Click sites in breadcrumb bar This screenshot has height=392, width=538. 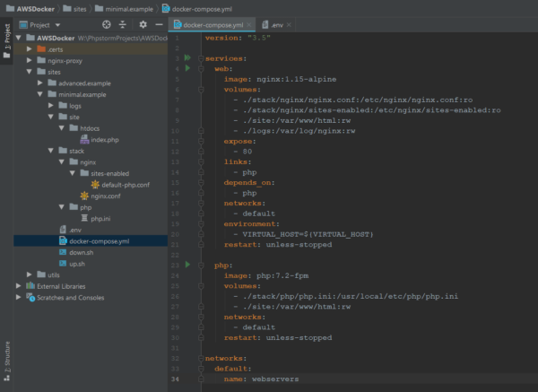[74, 9]
